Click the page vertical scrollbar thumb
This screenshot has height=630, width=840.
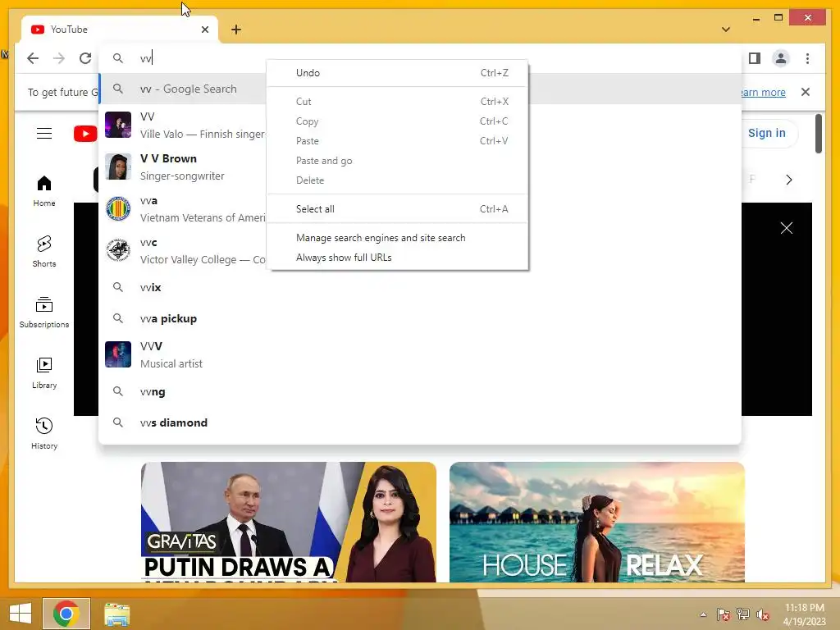tap(818, 134)
